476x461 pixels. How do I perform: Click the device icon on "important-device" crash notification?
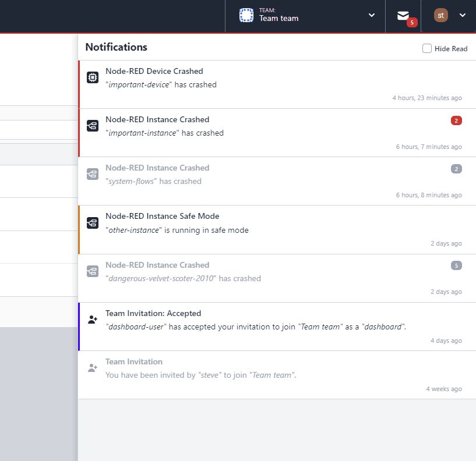[x=92, y=76]
